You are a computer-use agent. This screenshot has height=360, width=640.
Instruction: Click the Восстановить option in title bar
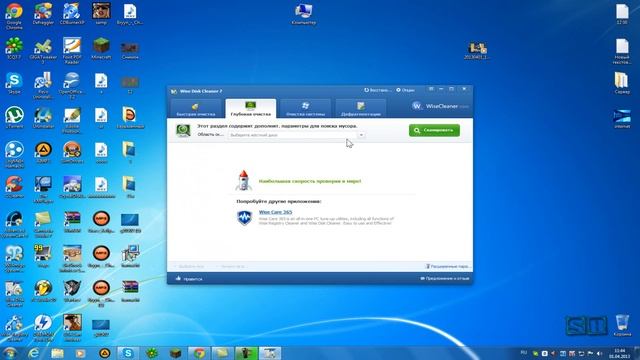pyautogui.click(x=378, y=90)
